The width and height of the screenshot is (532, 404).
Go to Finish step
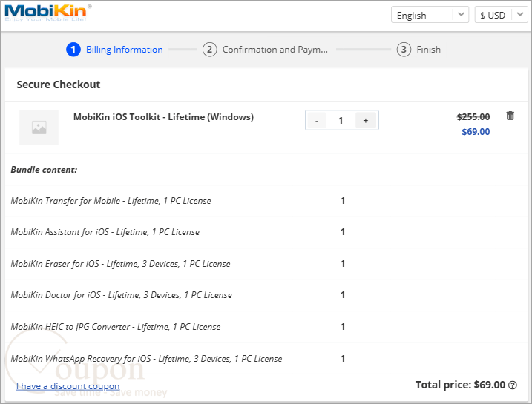429,50
